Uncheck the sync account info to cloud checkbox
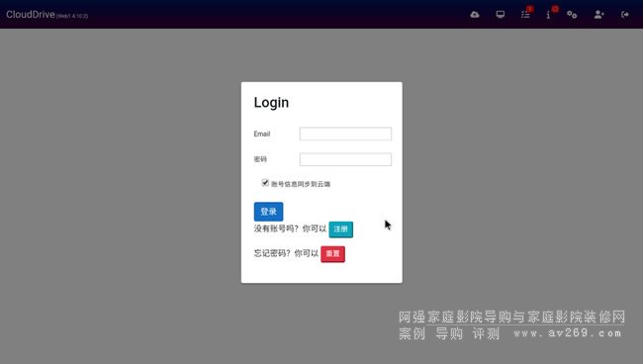 click(x=265, y=183)
